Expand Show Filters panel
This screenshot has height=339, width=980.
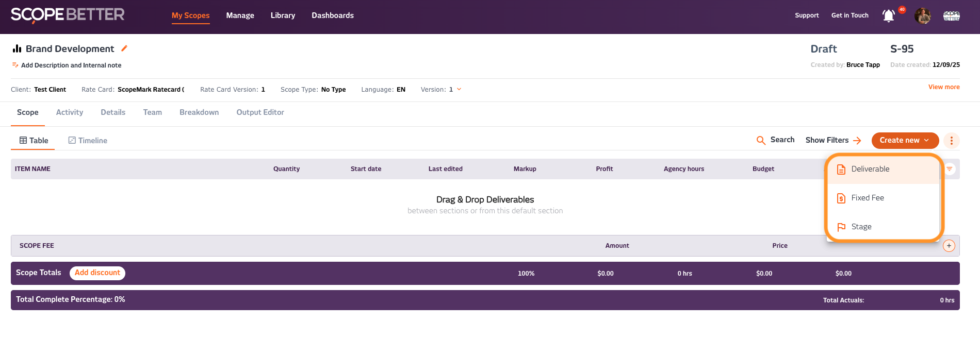click(833, 140)
